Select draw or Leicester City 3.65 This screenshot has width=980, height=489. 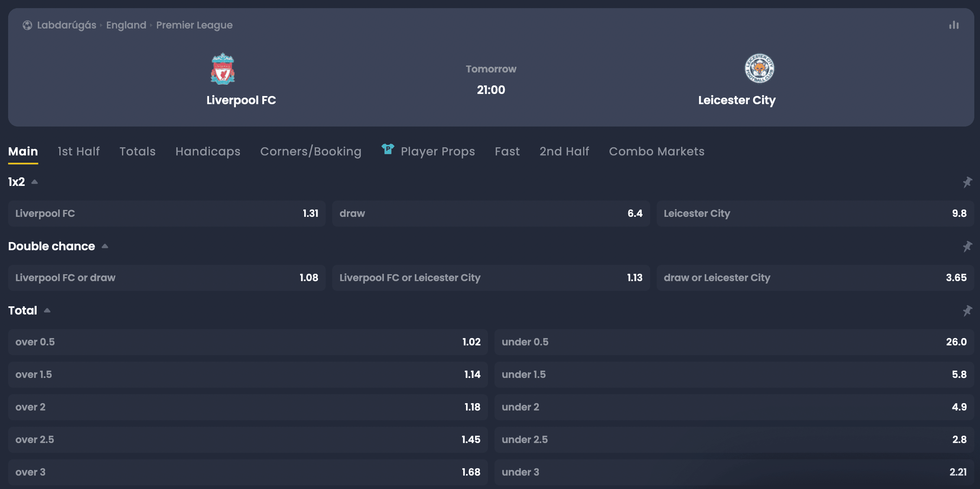815,278
